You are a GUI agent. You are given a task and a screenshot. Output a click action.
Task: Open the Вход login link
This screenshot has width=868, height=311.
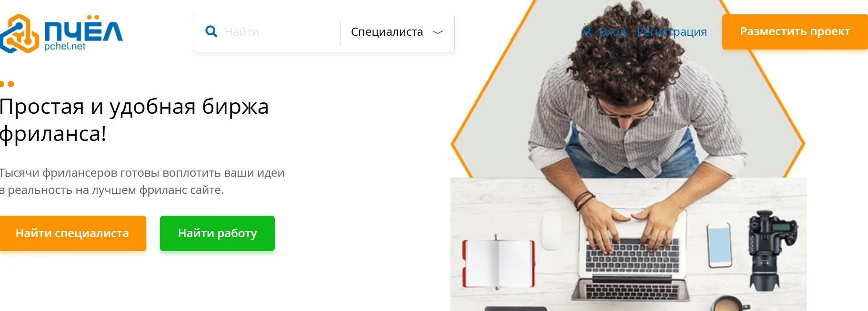coord(612,32)
